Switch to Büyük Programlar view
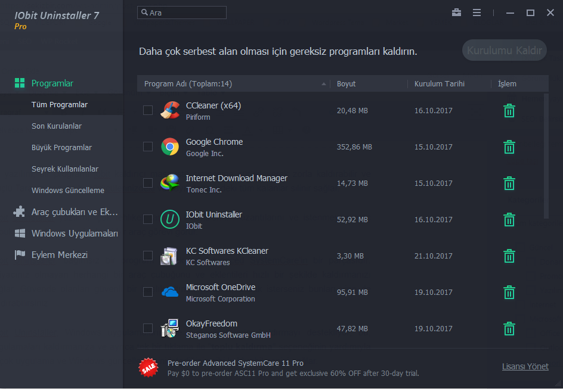563x392 pixels. [61, 148]
